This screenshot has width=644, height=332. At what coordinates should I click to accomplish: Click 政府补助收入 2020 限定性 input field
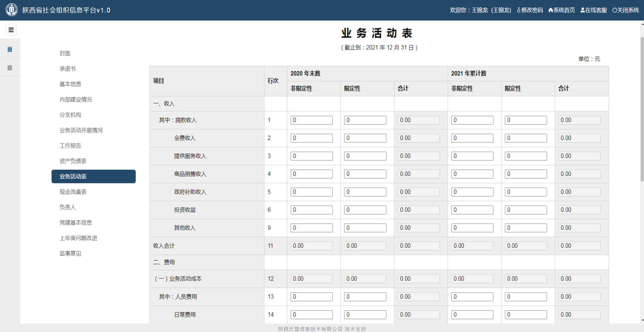click(x=365, y=192)
